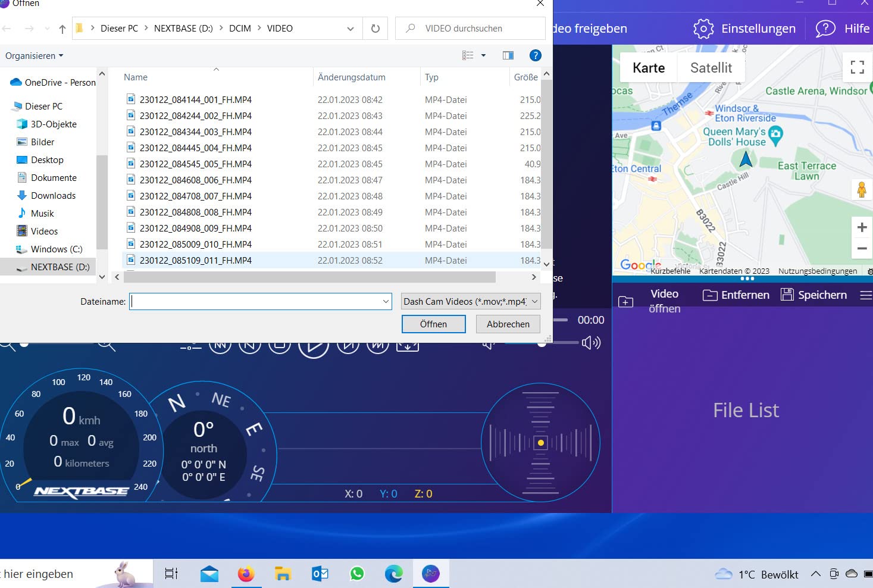Screen dimensions: 873x588
Task: Open the Organisieren dropdown menu
Action: coord(34,56)
